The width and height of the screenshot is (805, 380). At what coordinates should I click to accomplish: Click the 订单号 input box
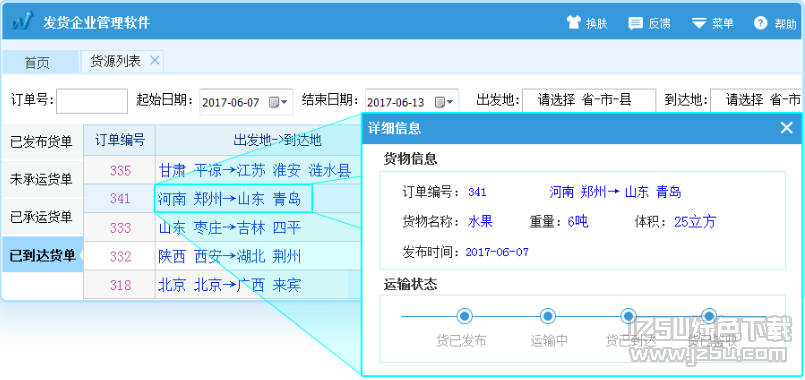[x=92, y=101]
